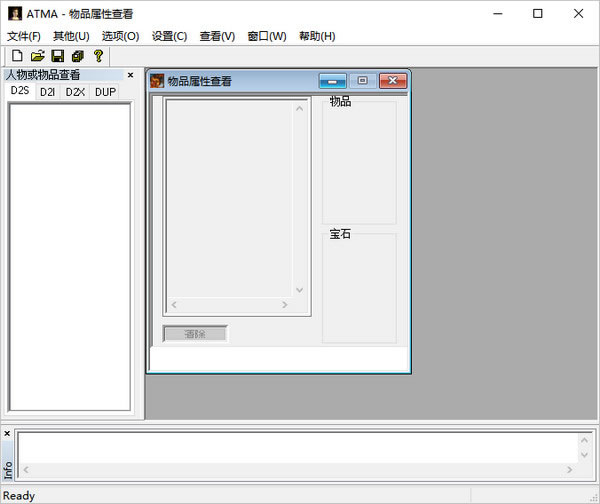Viewport: 600px width, 504px height.
Task: Click the icon of the 物品属性查看 child window
Action: 157,81
